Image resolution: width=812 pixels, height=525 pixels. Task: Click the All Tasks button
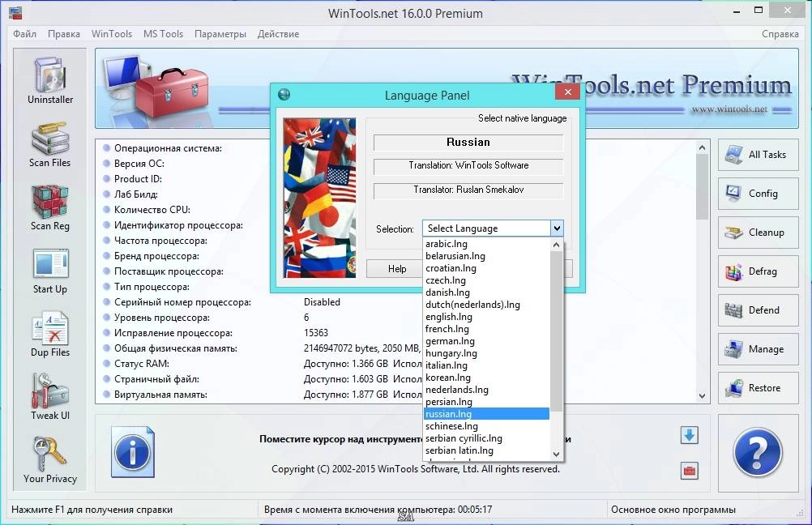[x=759, y=154]
